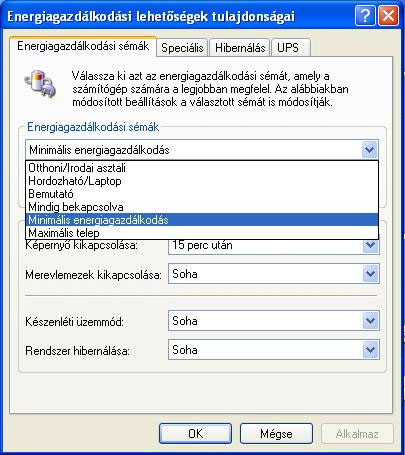Open the Hibernálás tab
Screen dimensions: 405x455
click(x=240, y=48)
